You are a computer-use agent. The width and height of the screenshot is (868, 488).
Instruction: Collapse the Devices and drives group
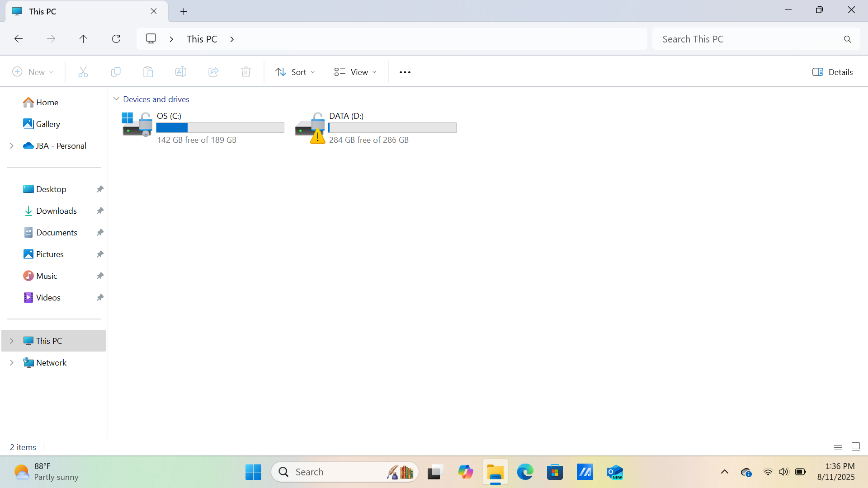(116, 99)
